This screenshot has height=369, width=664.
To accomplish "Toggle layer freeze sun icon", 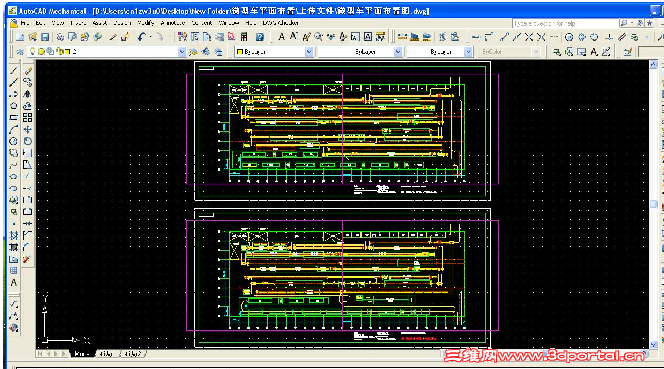I will click(41, 52).
